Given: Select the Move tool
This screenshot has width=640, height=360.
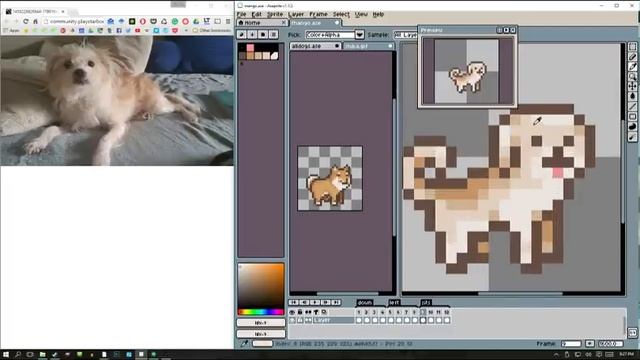Looking at the screenshot, I should pos(632,86).
